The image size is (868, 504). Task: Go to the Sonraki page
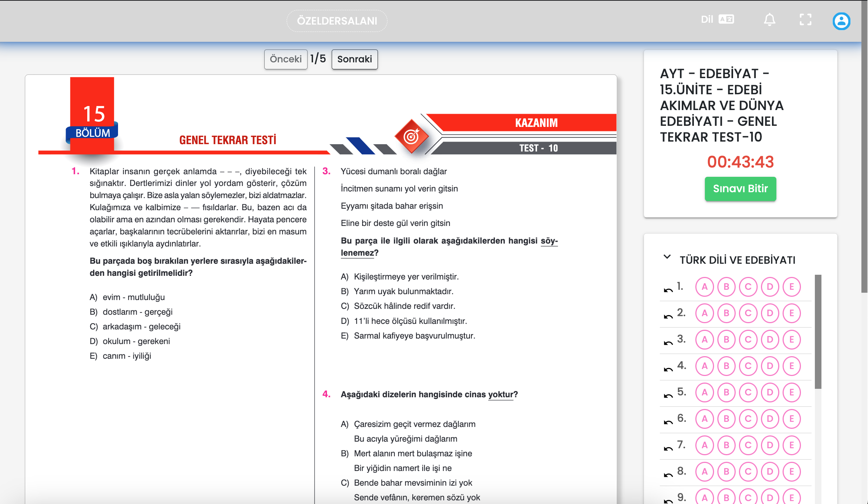pos(354,59)
